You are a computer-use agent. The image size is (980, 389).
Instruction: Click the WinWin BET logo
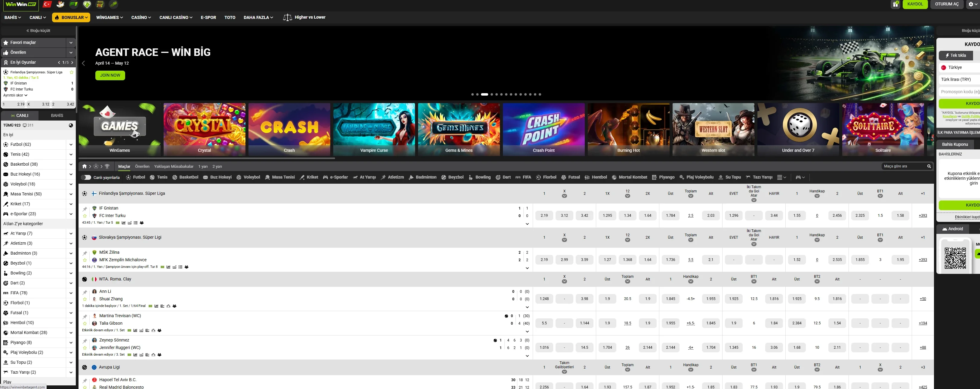(x=21, y=5)
